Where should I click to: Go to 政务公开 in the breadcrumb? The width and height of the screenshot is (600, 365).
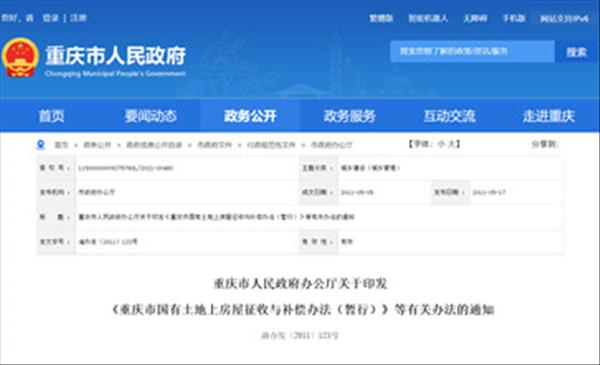(x=97, y=145)
